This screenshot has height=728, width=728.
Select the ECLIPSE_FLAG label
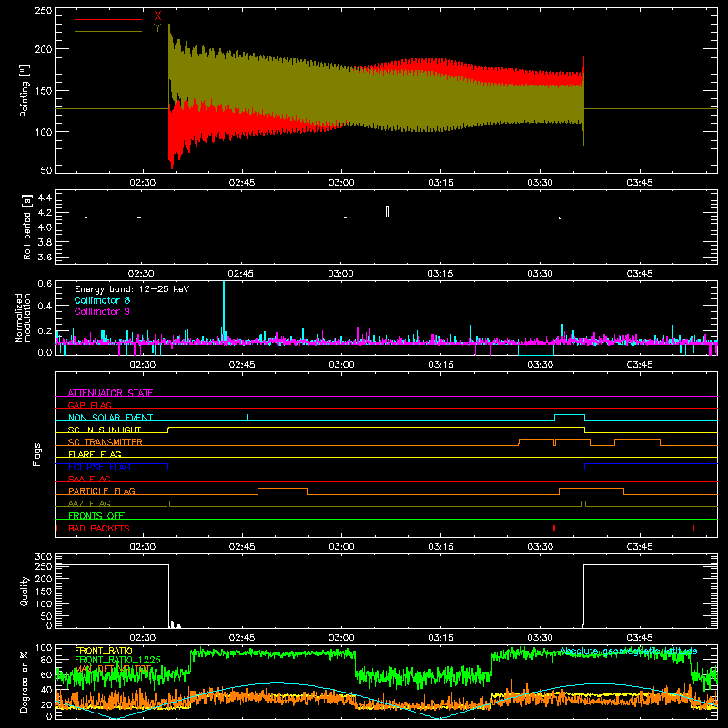[x=99, y=467]
